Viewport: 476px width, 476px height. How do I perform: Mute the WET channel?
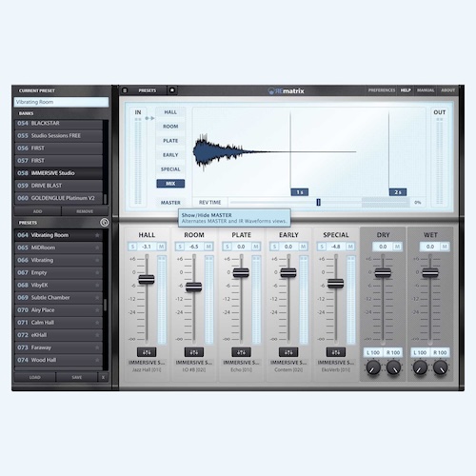click(x=445, y=247)
